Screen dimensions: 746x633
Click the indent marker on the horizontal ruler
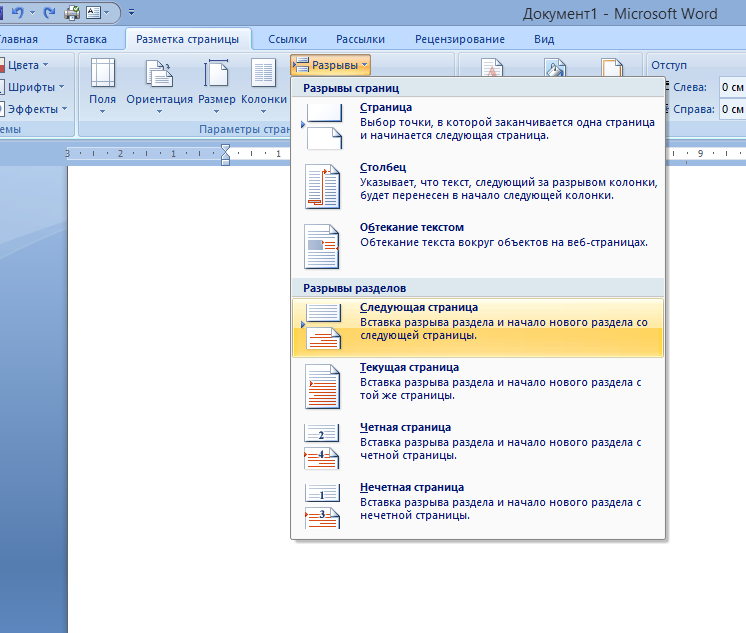[x=226, y=155]
